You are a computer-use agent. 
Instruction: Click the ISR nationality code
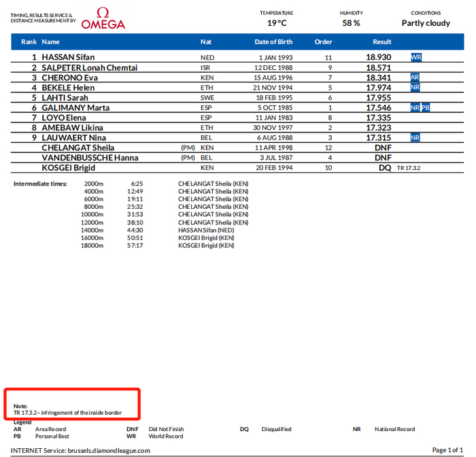pos(205,67)
